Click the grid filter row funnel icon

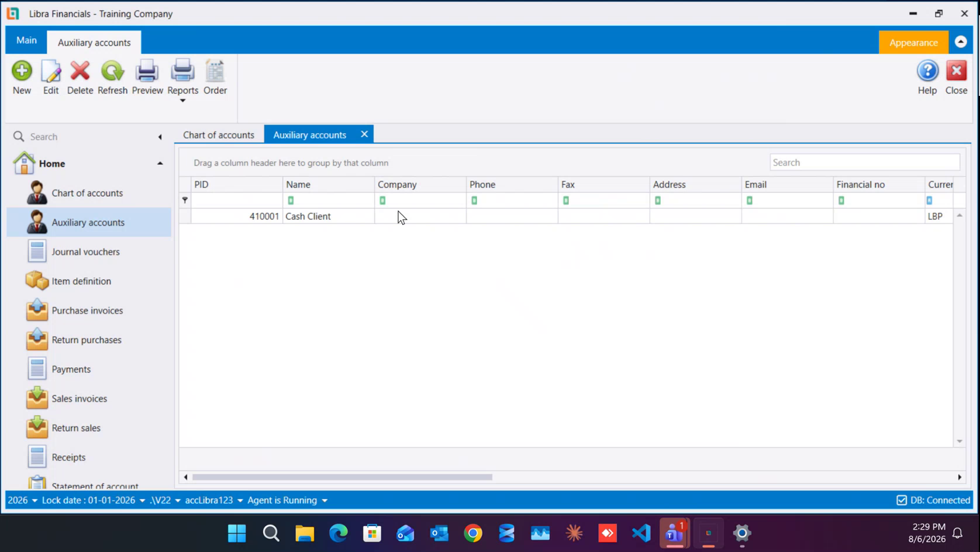[185, 200]
